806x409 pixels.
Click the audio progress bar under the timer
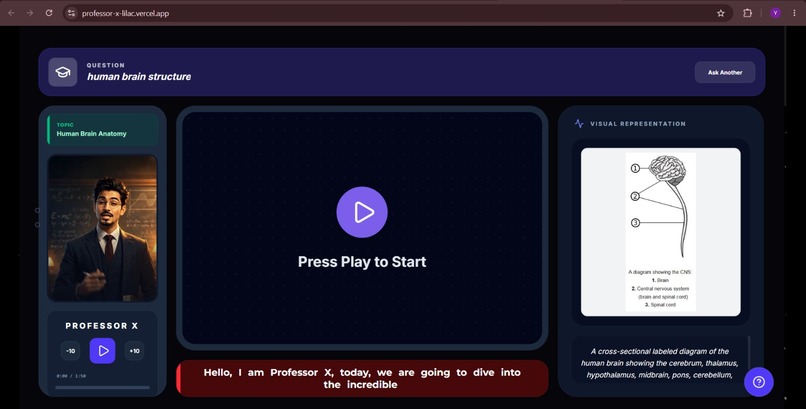pos(103,387)
